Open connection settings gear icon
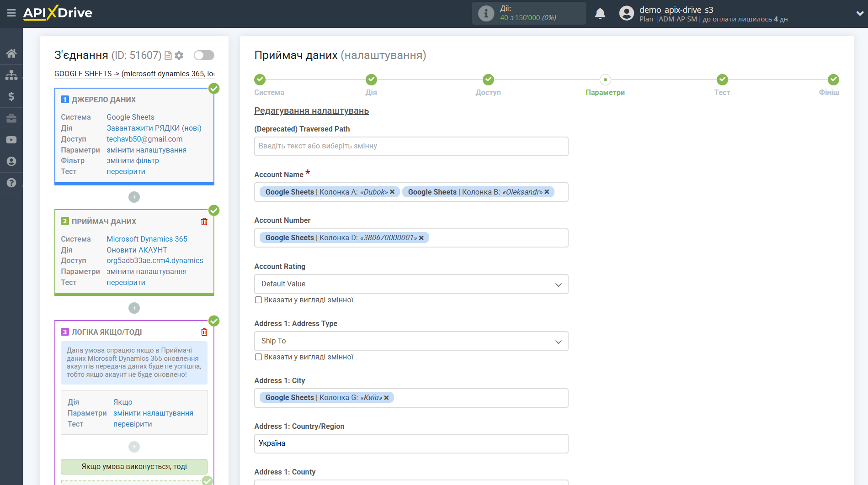 coord(179,55)
